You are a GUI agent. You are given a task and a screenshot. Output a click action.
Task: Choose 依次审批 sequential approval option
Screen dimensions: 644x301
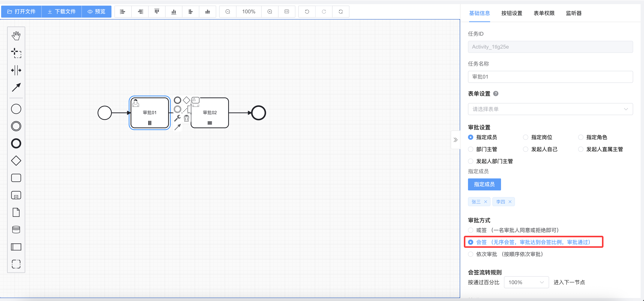pyautogui.click(x=470, y=254)
